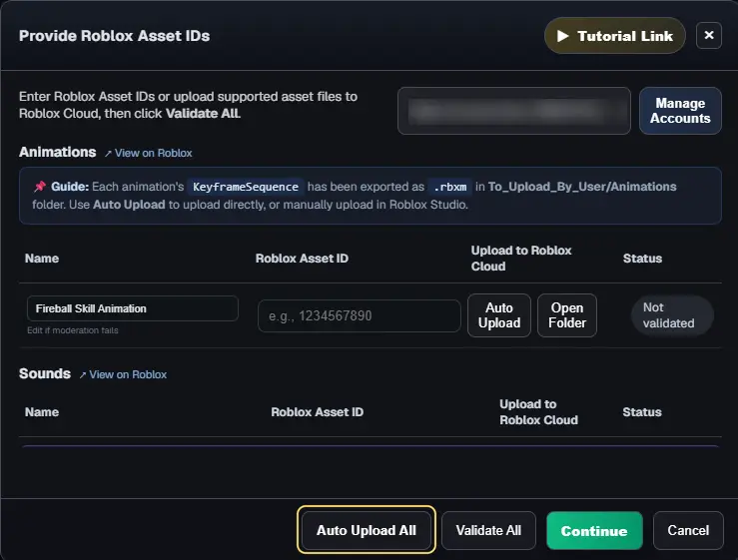Open the Tutorial Link video button
The width and height of the screenshot is (738, 560).
[x=615, y=36]
